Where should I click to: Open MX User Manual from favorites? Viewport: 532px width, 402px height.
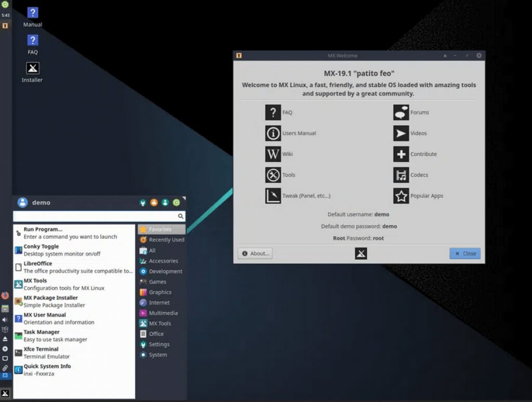click(74, 318)
